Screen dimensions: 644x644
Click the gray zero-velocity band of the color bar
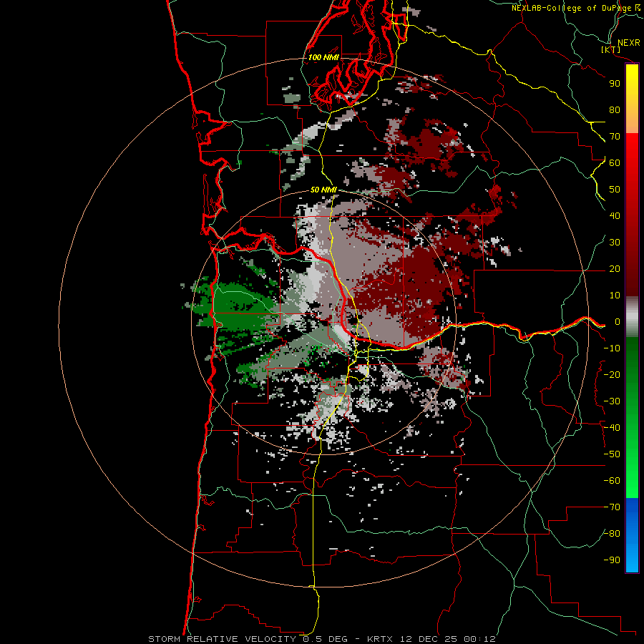[632, 317]
